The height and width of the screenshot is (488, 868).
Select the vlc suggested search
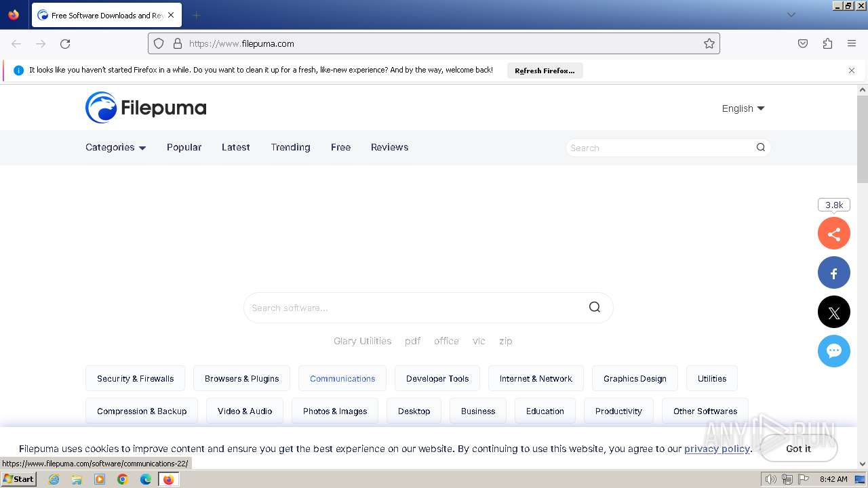click(x=479, y=341)
